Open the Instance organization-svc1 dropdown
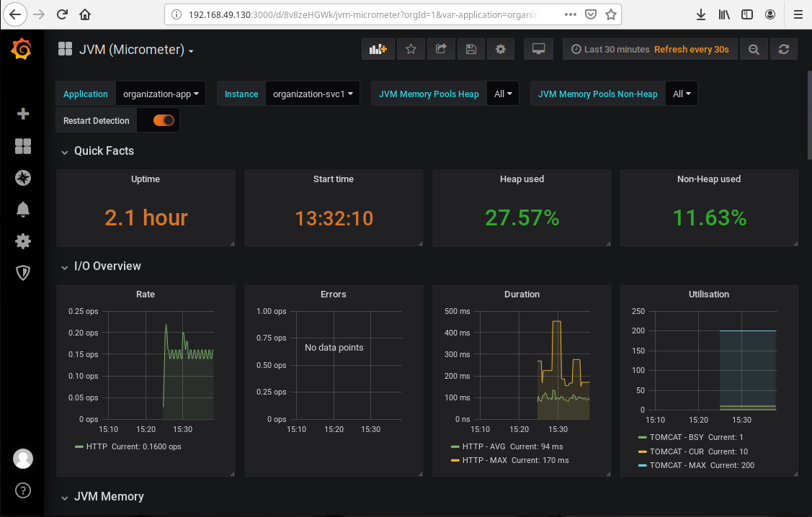The height and width of the screenshot is (517, 812). pyautogui.click(x=312, y=94)
